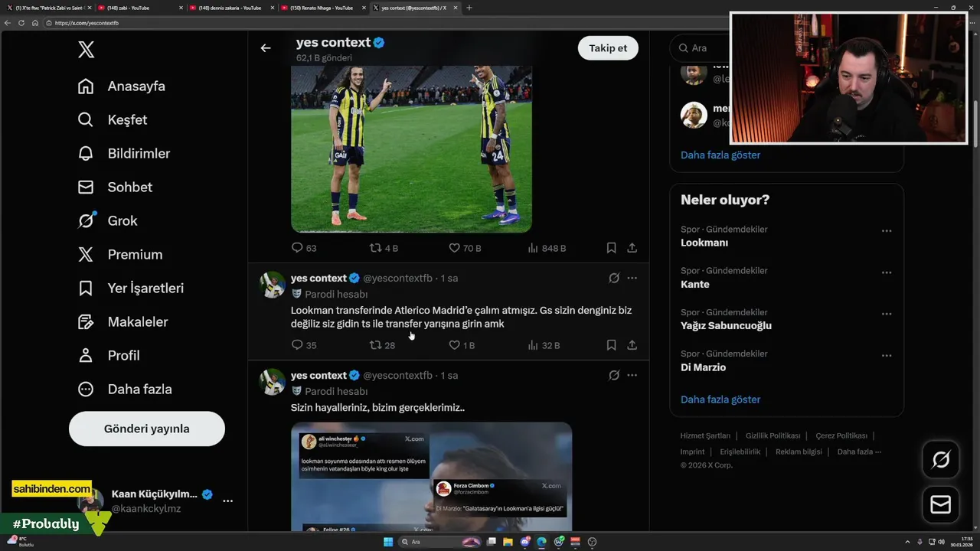Screen dimensions: 980x551
Task: Open floating messages envelope button
Action: (941, 505)
